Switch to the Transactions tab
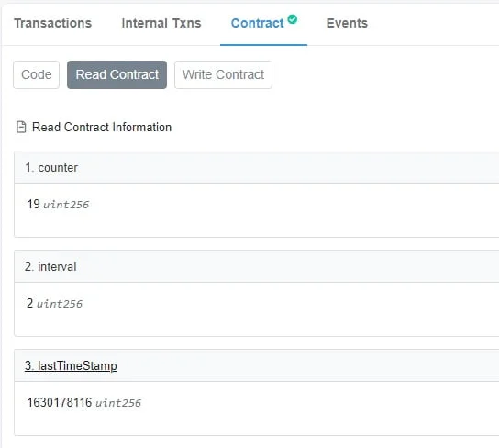Screen dimensions: 500x448 tap(53, 23)
